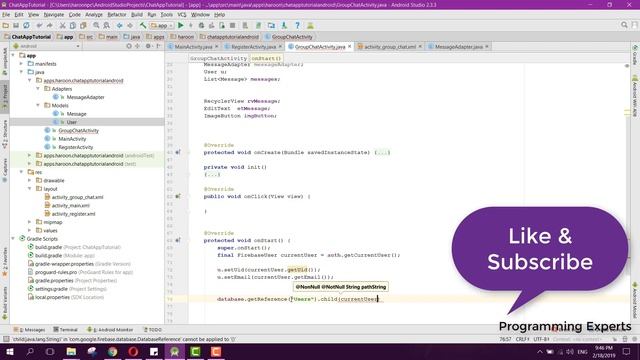Screen dimensions: 640x360
Task: Click the Replace icon in toolbar
Action: click(x=107, y=25)
